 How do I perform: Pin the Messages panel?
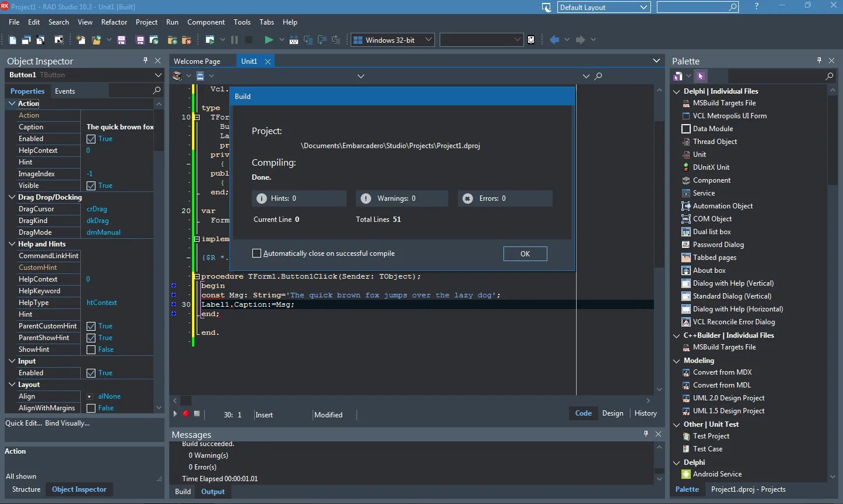click(x=646, y=434)
